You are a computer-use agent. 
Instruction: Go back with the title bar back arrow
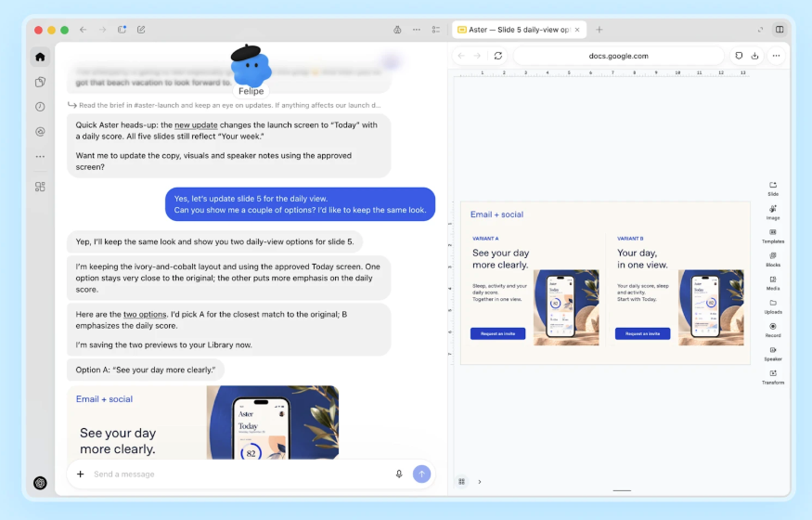pyautogui.click(x=83, y=30)
